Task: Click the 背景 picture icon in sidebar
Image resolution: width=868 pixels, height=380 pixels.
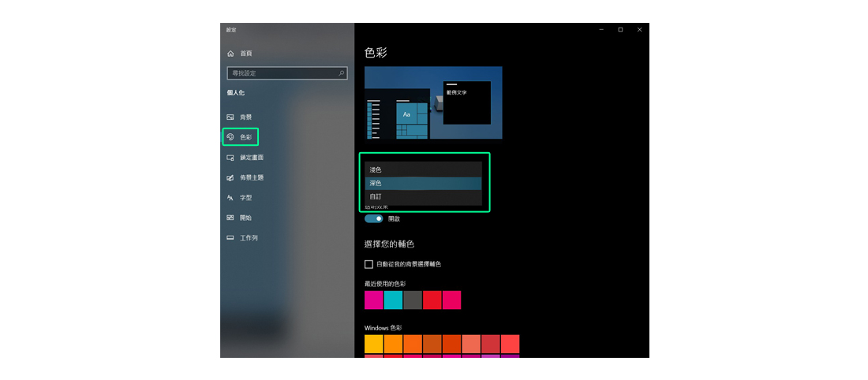Action: [230, 117]
